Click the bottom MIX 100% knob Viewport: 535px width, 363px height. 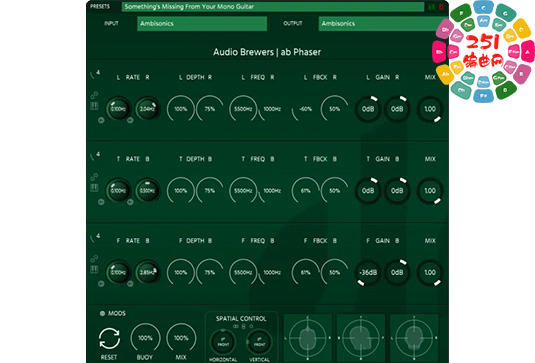click(181, 338)
